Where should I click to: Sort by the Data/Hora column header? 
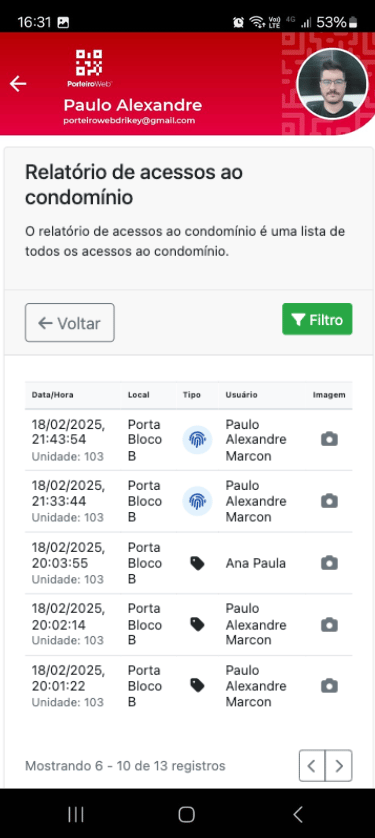[52, 395]
